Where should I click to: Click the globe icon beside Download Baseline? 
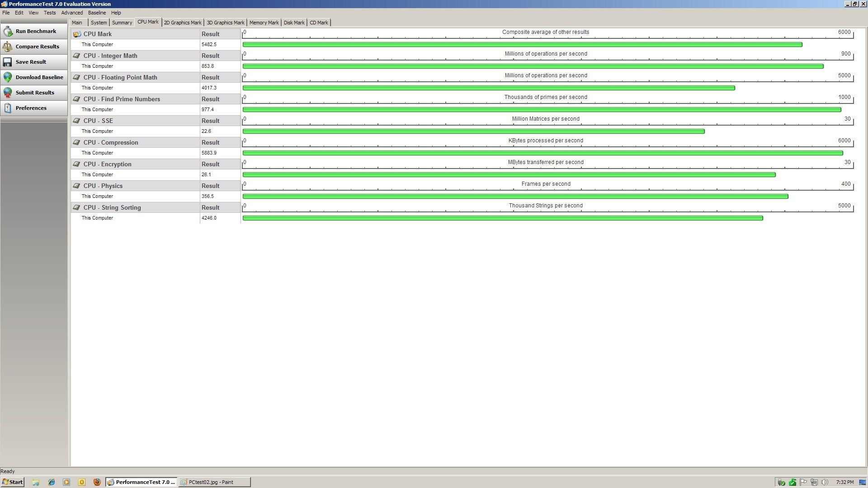pyautogui.click(x=8, y=77)
